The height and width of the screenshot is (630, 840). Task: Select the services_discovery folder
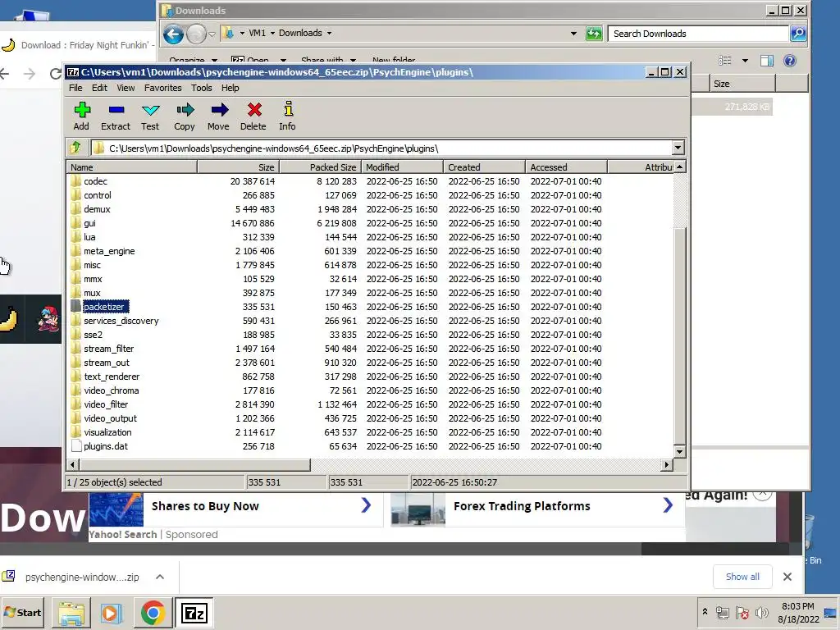(x=121, y=321)
